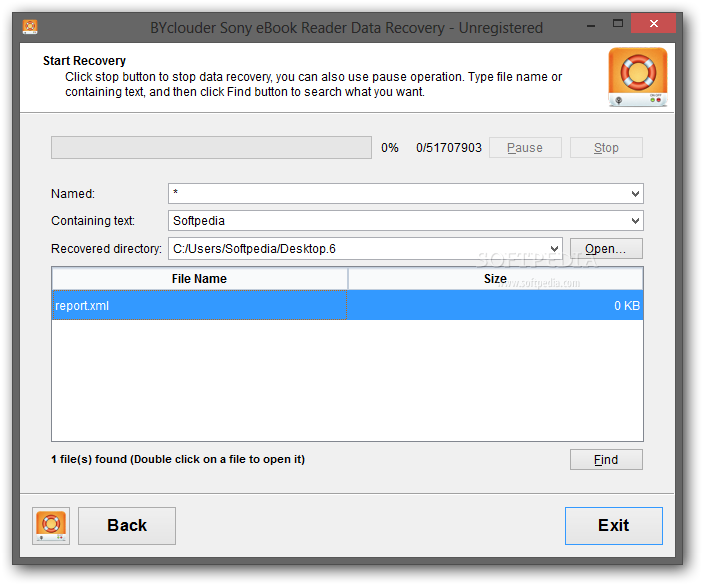Viewport: 703px width, 585px height.
Task: Click the 0 KB size cell
Action: pos(495,305)
